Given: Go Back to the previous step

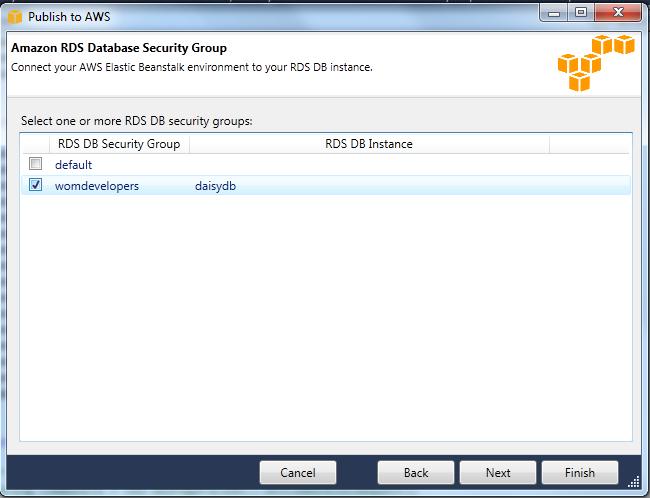Looking at the screenshot, I should point(416,473).
